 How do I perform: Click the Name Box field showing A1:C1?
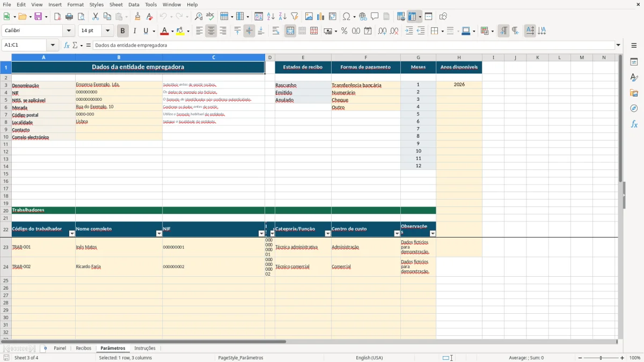click(x=25, y=46)
